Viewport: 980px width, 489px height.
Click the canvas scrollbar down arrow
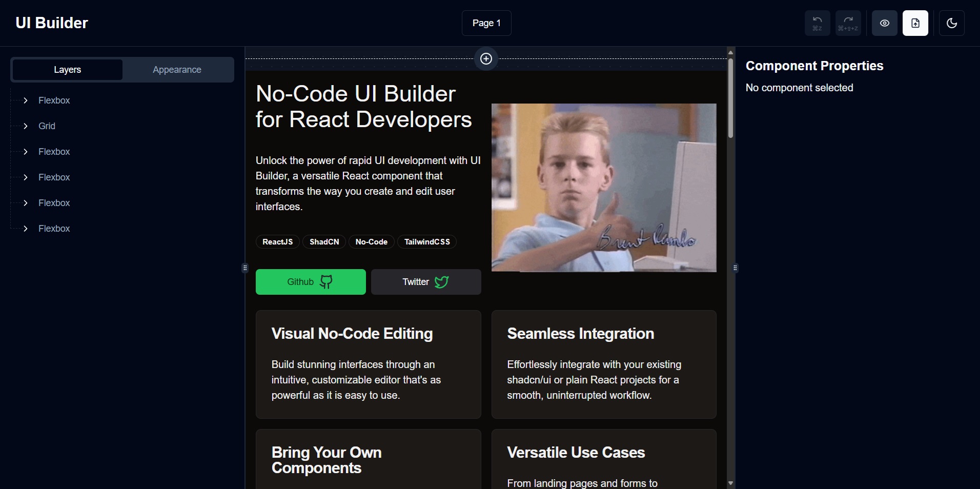click(731, 483)
